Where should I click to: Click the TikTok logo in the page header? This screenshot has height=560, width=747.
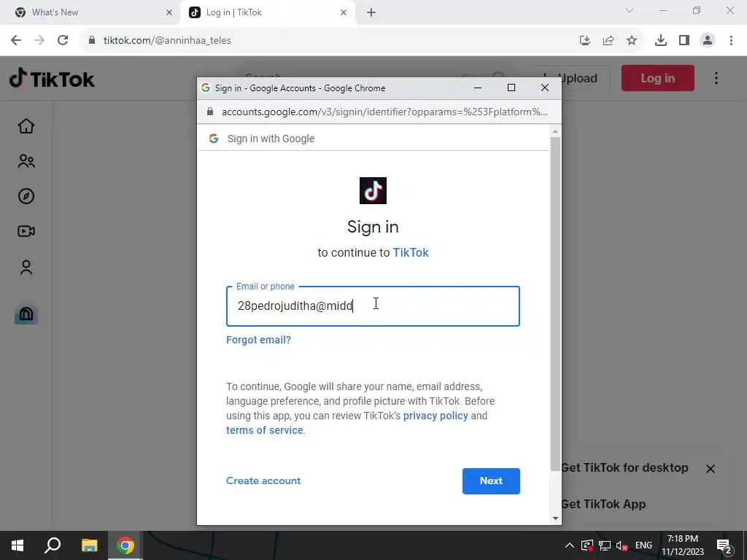point(52,79)
